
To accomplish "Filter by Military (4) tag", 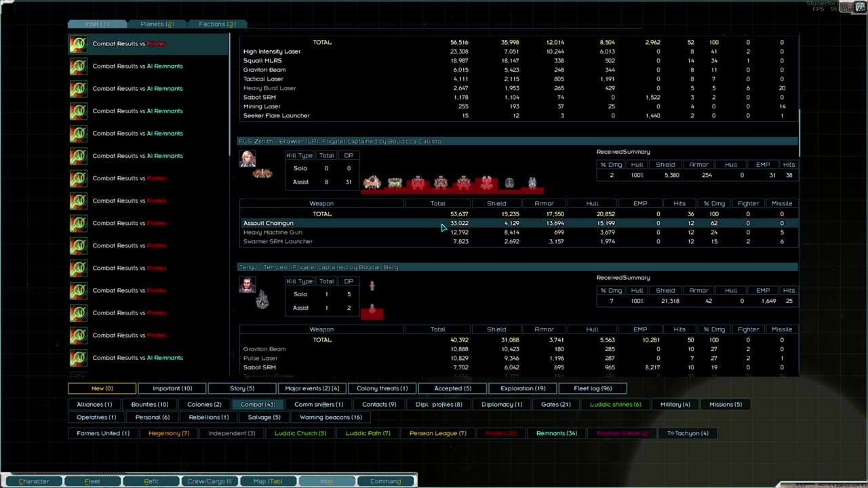I will point(675,405).
